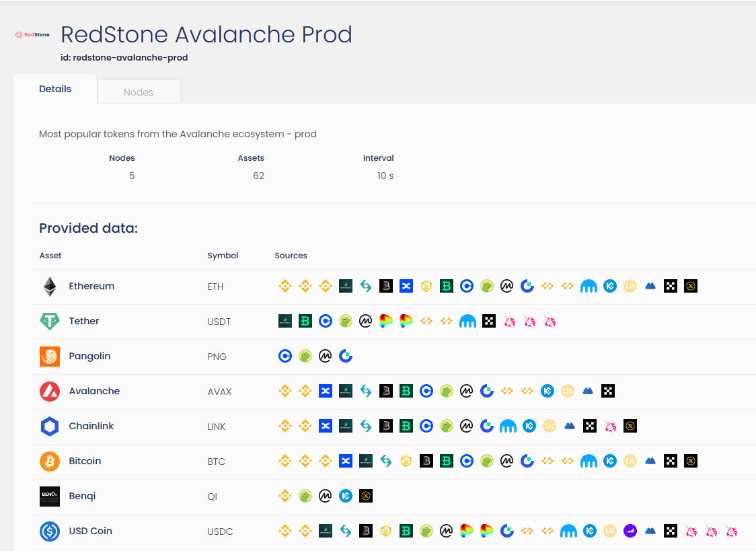Click the red Avalanche asset icon

pyautogui.click(x=50, y=392)
